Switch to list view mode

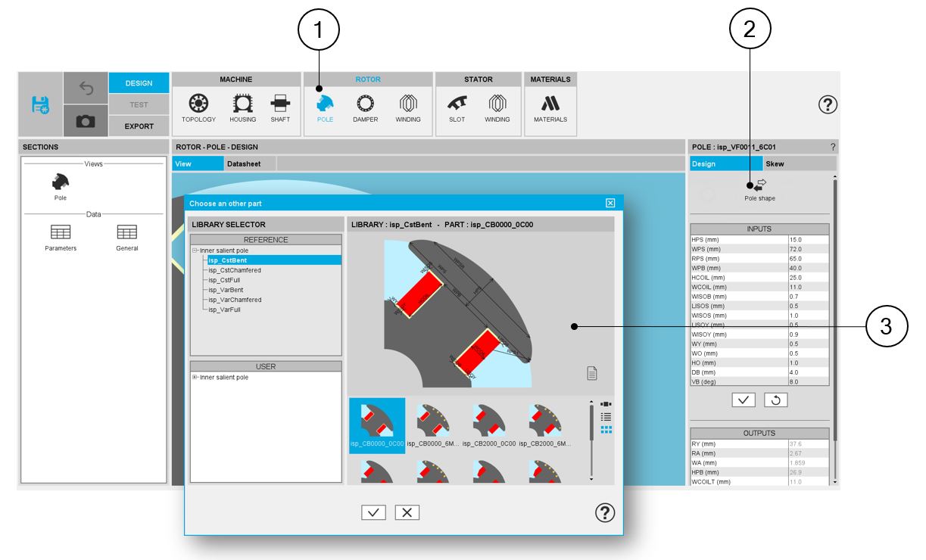(x=606, y=417)
